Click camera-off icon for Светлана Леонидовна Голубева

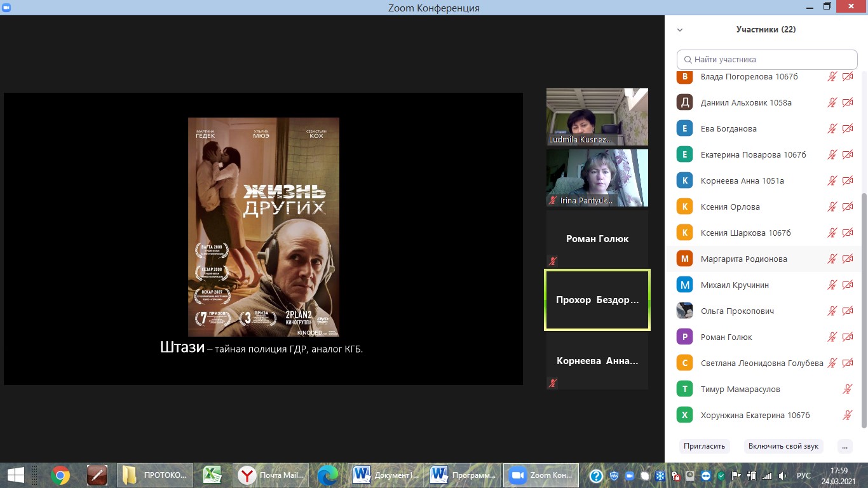pyautogui.click(x=848, y=363)
